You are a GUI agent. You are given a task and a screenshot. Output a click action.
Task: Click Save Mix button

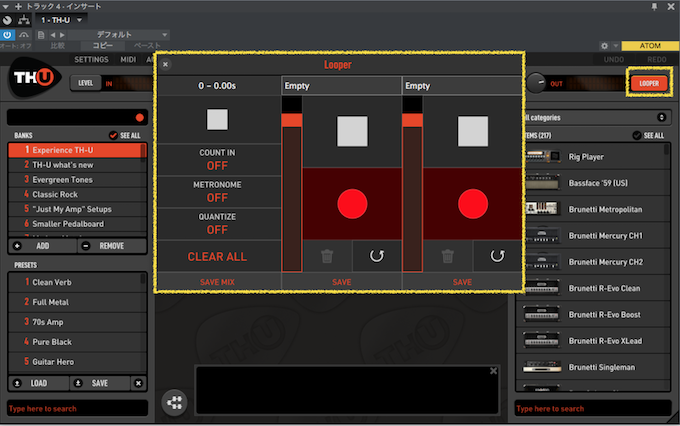tap(217, 282)
